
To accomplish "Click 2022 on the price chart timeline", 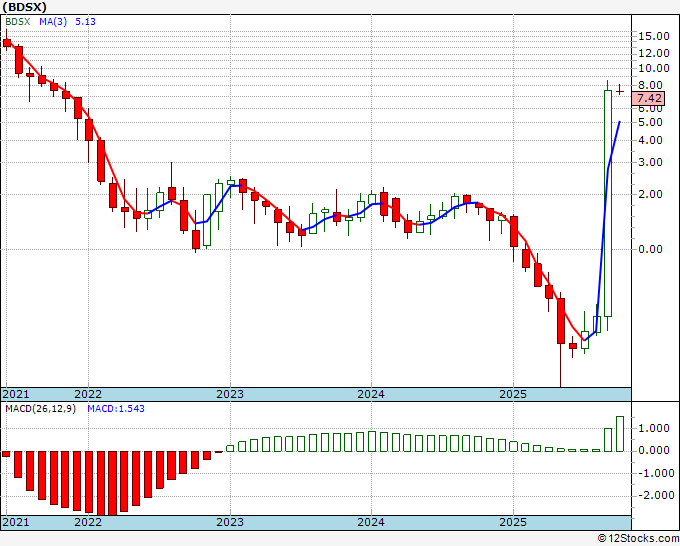I will point(88,394).
